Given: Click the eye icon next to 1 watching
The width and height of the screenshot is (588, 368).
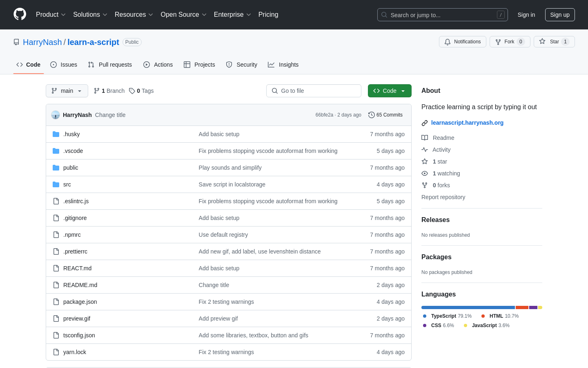Looking at the screenshot, I should [425, 173].
